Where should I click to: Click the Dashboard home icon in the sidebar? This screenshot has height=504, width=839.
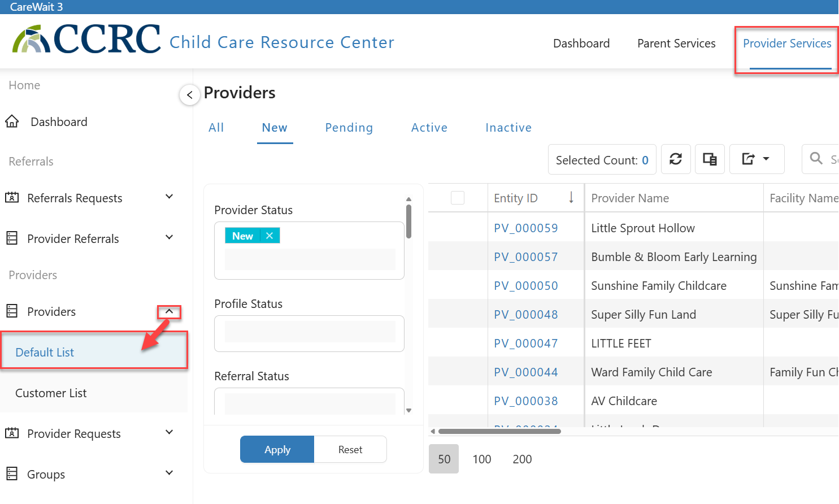12,121
